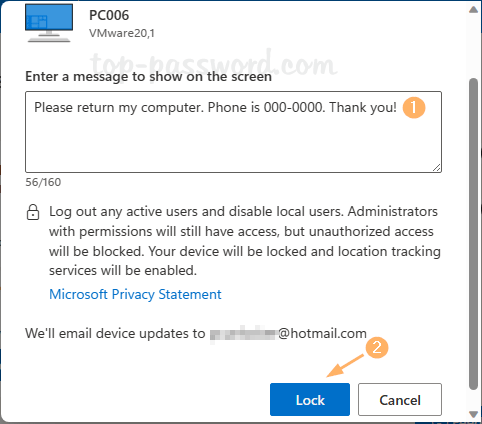Click the orange number 1 badge
The height and width of the screenshot is (424, 482).
(414, 108)
